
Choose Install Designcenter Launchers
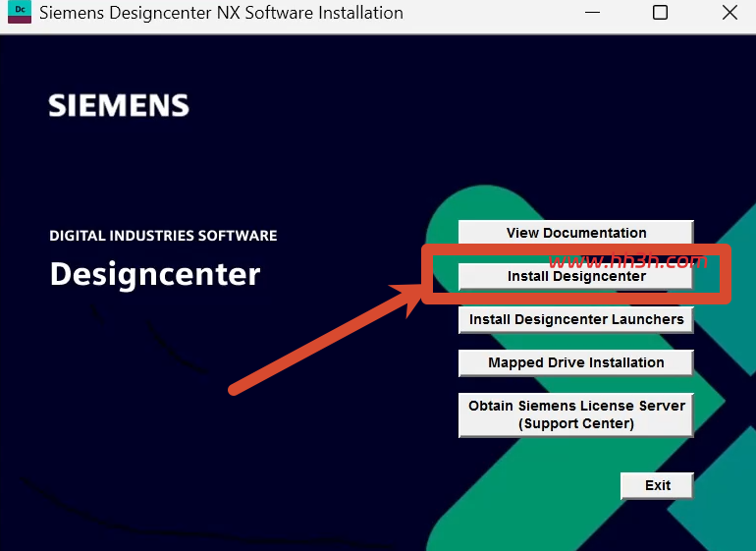[x=576, y=319]
